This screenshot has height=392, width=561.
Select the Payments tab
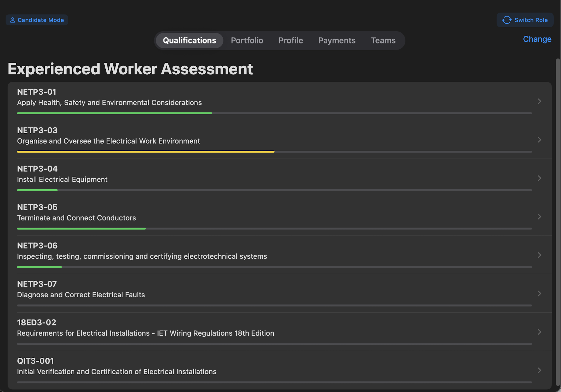click(x=337, y=40)
